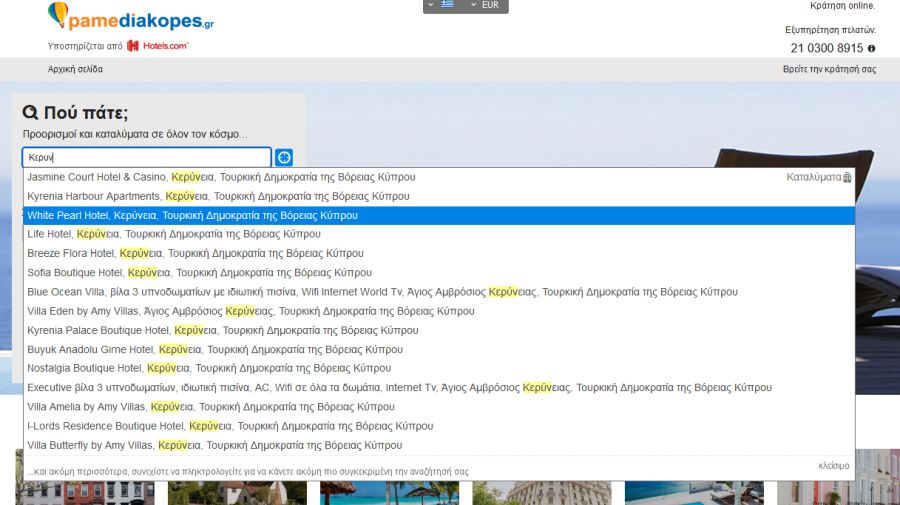Select Life Hotel suggestion
900x505 pixels.
[x=439, y=234]
